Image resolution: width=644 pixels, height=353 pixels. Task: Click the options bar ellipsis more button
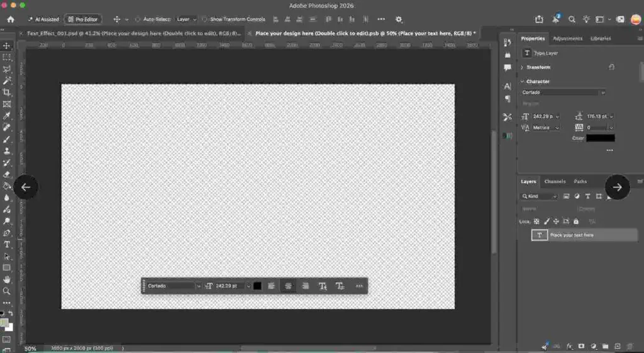(381, 20)
